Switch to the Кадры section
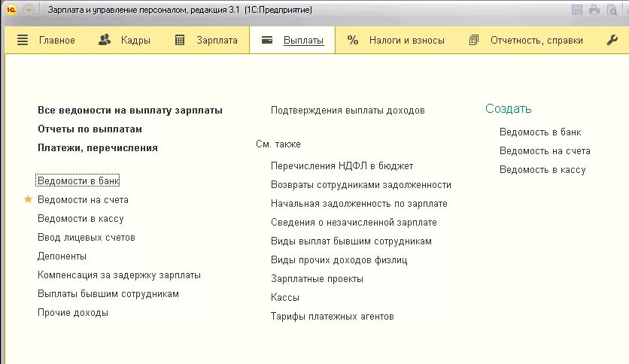Image resolution: width=629 pixels, height=364 pixels. point(135,41)
